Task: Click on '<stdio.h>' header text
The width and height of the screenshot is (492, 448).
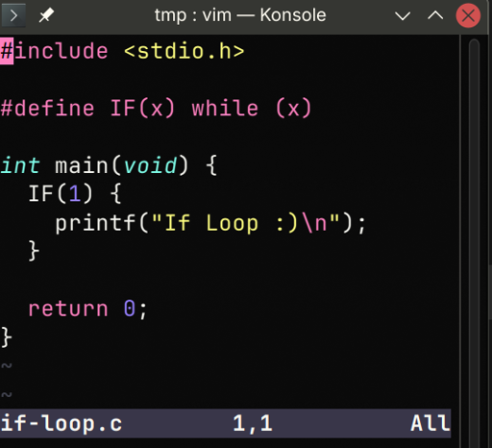Action: (x=184, y=51)
